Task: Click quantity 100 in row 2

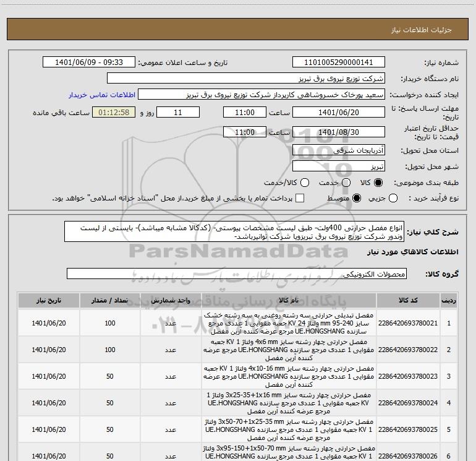Action: [x=110, y=350]
